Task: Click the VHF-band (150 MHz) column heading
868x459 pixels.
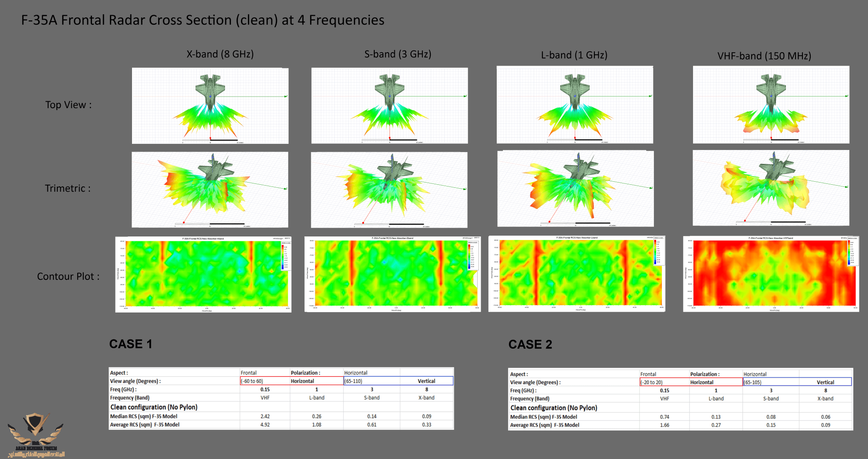Action: tap(764, 56)
